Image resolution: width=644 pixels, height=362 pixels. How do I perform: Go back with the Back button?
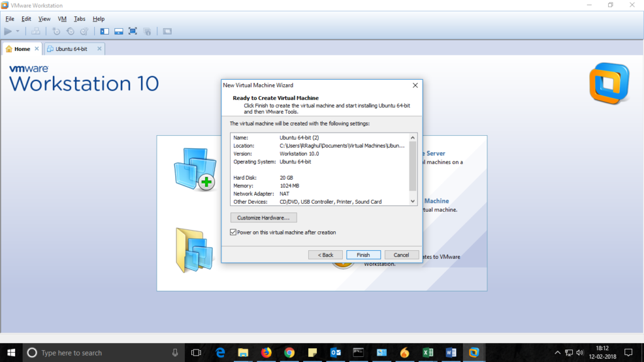click(325, 255)
